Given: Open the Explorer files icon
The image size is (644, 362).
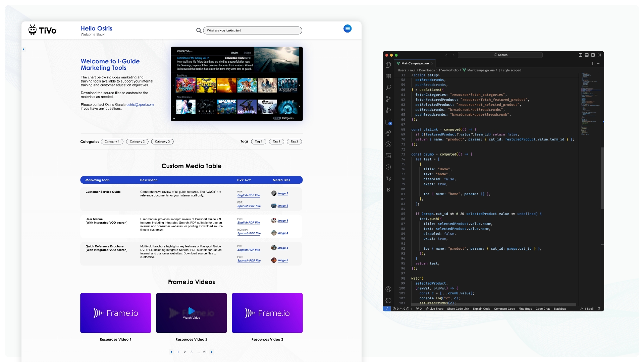Looking at the screenshot, I should (x=388, y=65).
